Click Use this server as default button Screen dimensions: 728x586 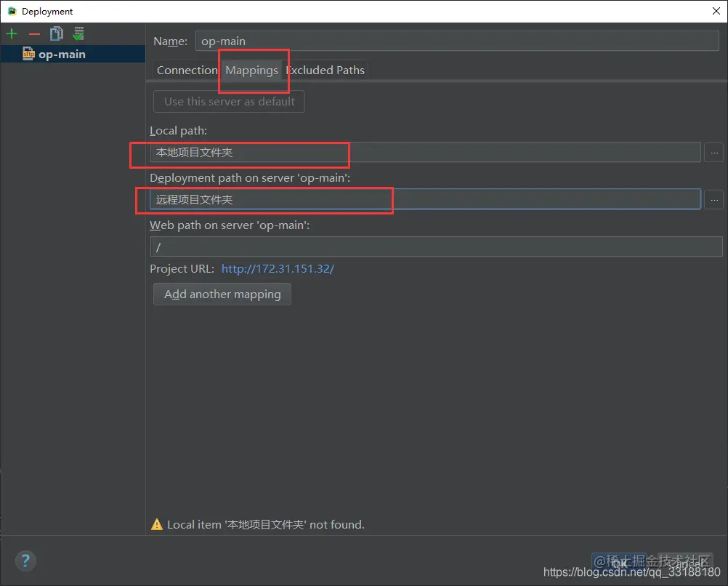(x=229, y=101)
